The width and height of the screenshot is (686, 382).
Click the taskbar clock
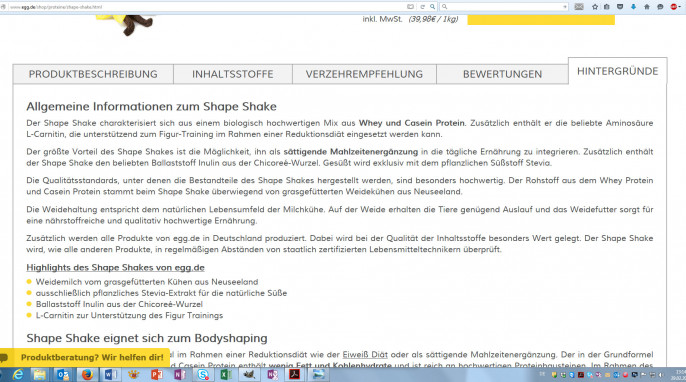[x=680, y=375]
